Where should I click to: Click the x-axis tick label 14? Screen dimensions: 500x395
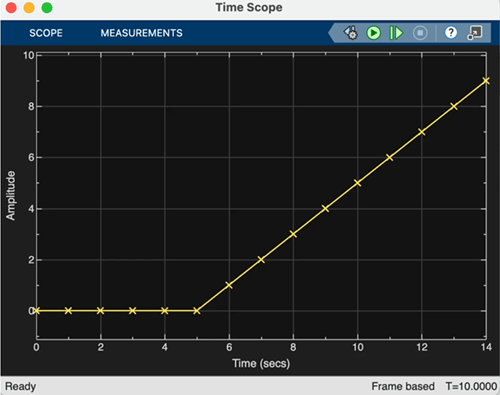(x=486, y=347)
